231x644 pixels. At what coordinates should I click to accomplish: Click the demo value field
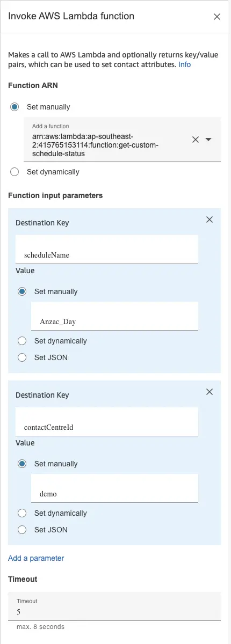(x=114, y=488)
